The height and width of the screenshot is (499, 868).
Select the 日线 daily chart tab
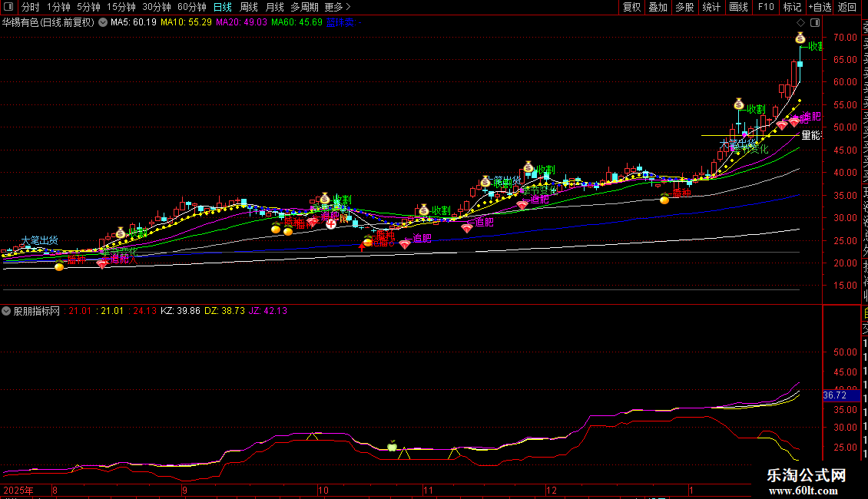click(223, 7)
